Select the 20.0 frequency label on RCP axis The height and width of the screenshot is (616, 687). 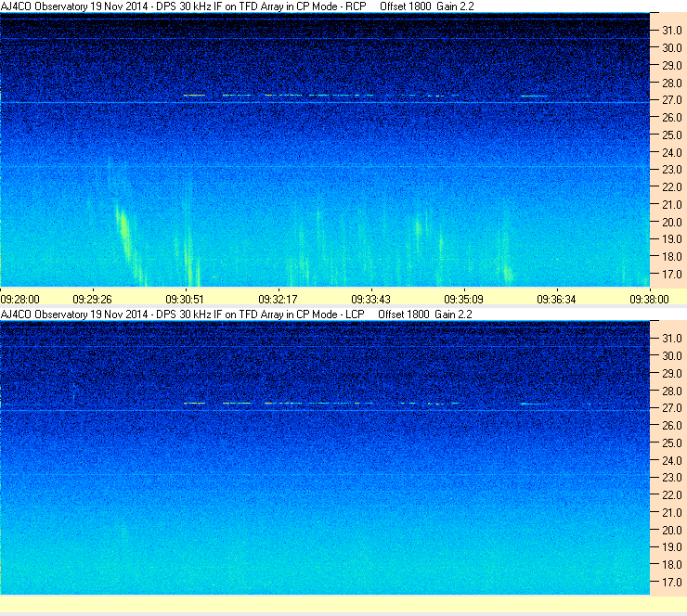point(671,223)
